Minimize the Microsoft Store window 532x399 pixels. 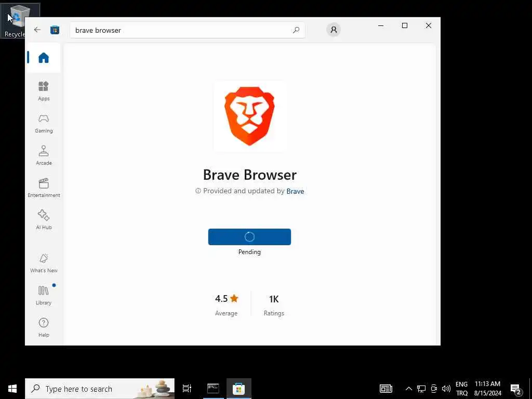[x=381, y=25]
